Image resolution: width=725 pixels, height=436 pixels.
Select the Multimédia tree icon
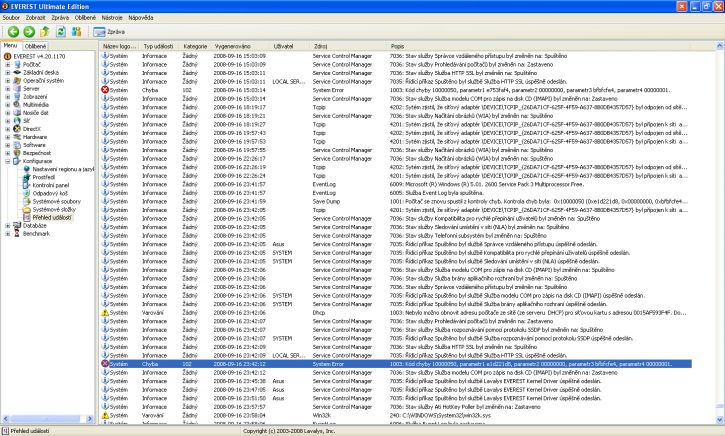coord(18,104)
